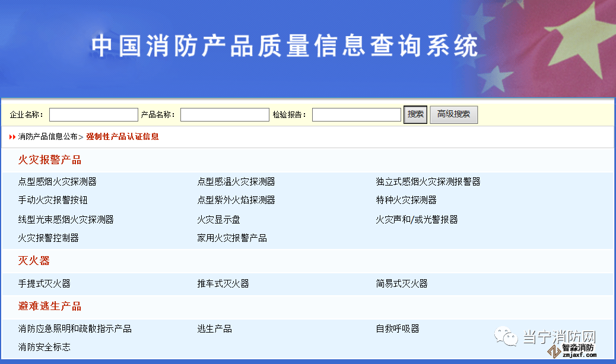Select 手提式灭火器 category

[45, 283]
